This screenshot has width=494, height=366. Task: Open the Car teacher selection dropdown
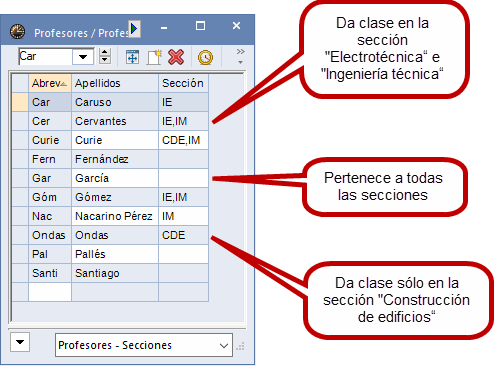(83, 57)
